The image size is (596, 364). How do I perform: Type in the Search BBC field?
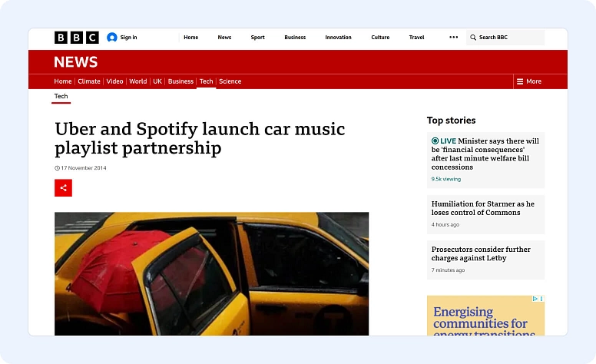coord(508,37)
